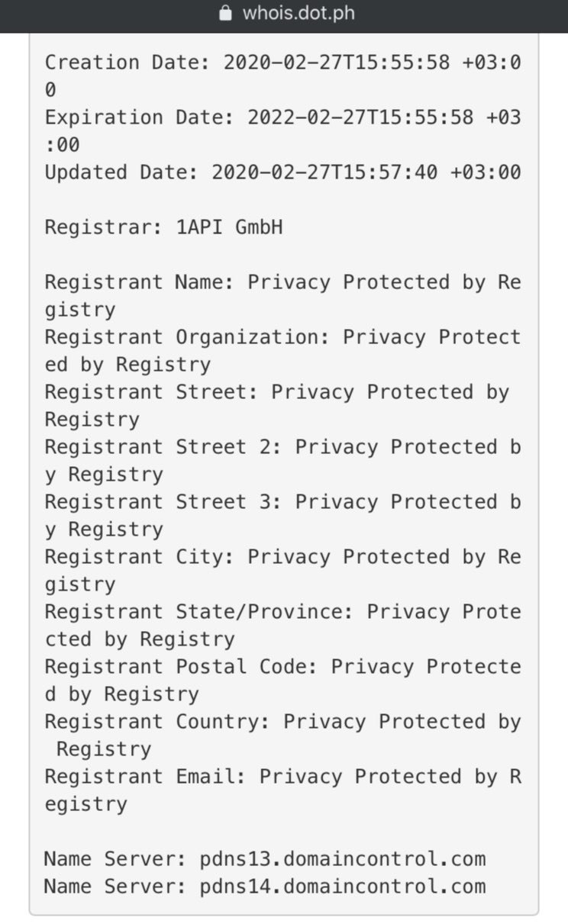Tap the pdns13.domaincontrol.com name server
568x924 pixels.
343,859
